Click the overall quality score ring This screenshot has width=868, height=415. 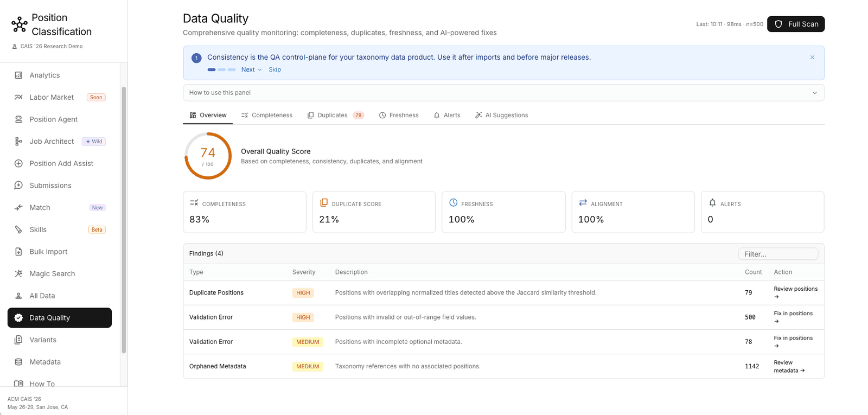[208, 156]
